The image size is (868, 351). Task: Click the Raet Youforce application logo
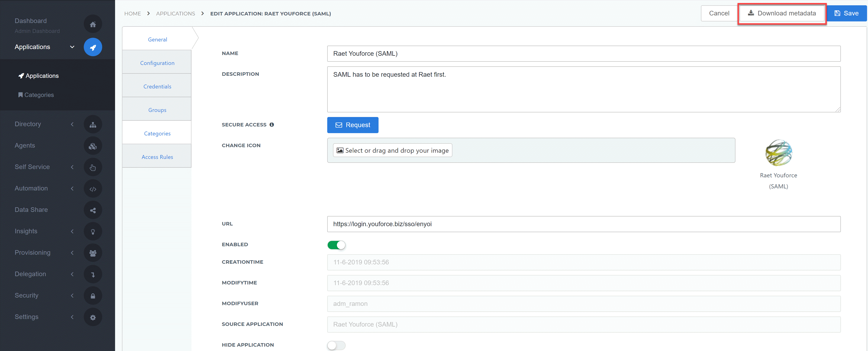pyautogui.click(x=778, y=153)
